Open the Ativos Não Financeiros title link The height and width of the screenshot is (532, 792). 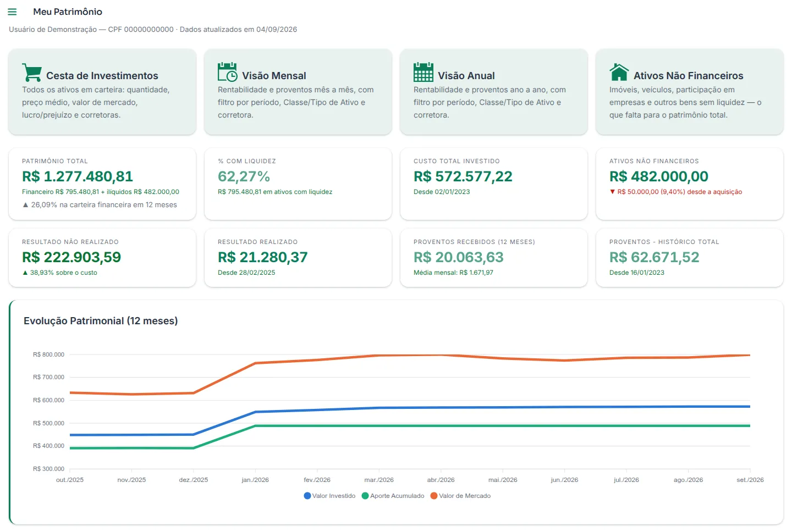(x=689, y=76)
